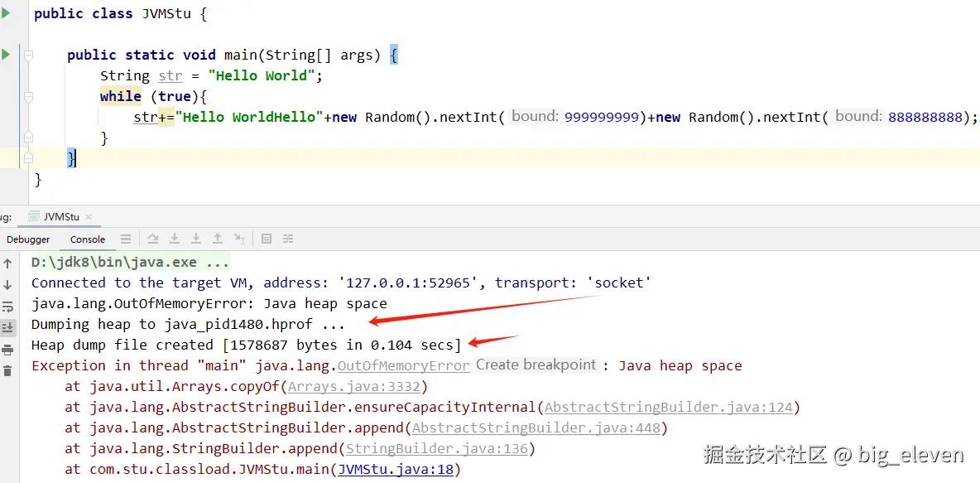Collapse the while loop fold marker
980x483 pixels.
click(28, 97)
